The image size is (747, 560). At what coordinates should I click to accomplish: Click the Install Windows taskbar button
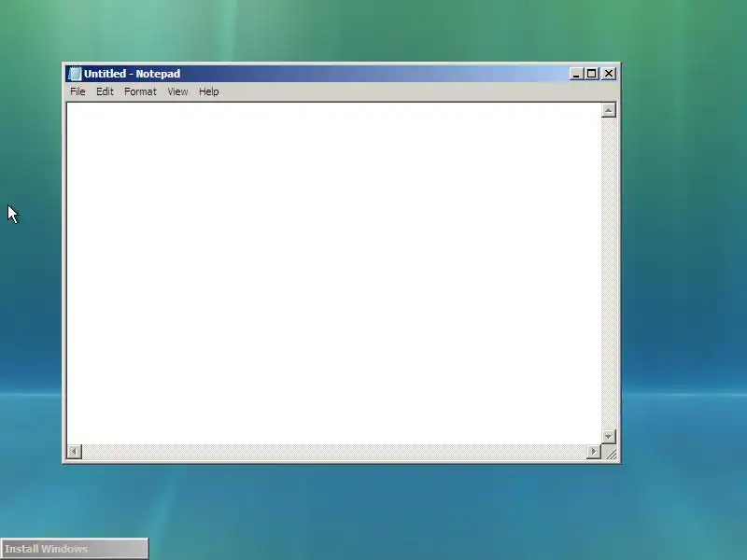point(75,549)
